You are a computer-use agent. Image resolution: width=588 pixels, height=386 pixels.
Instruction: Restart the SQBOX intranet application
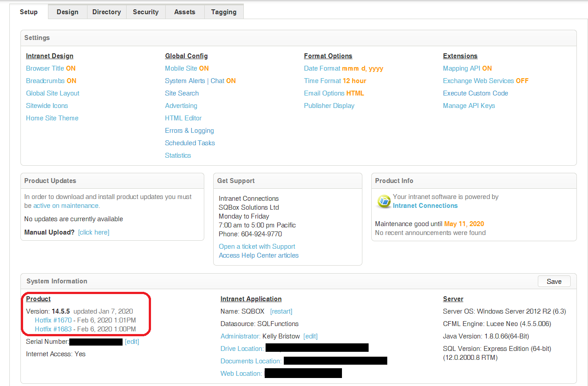tap(281, 311)
